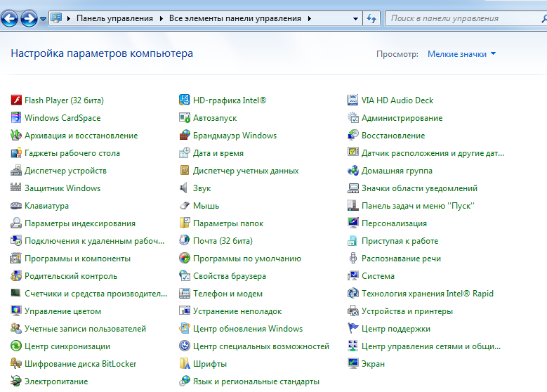Open the Язык и региональные стандарты link

(256, 381)
